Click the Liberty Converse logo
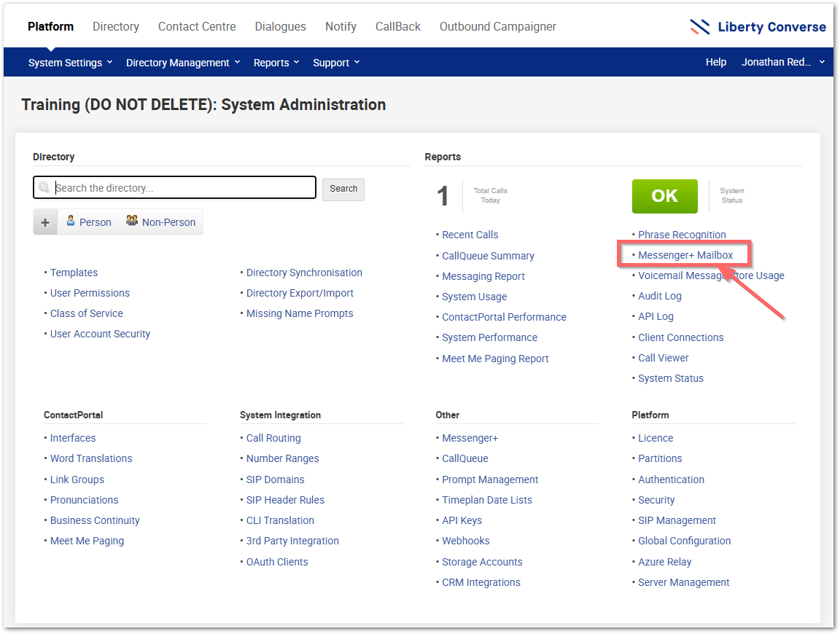This screenshot has height=634, width=840. click(x=758, y=27)
